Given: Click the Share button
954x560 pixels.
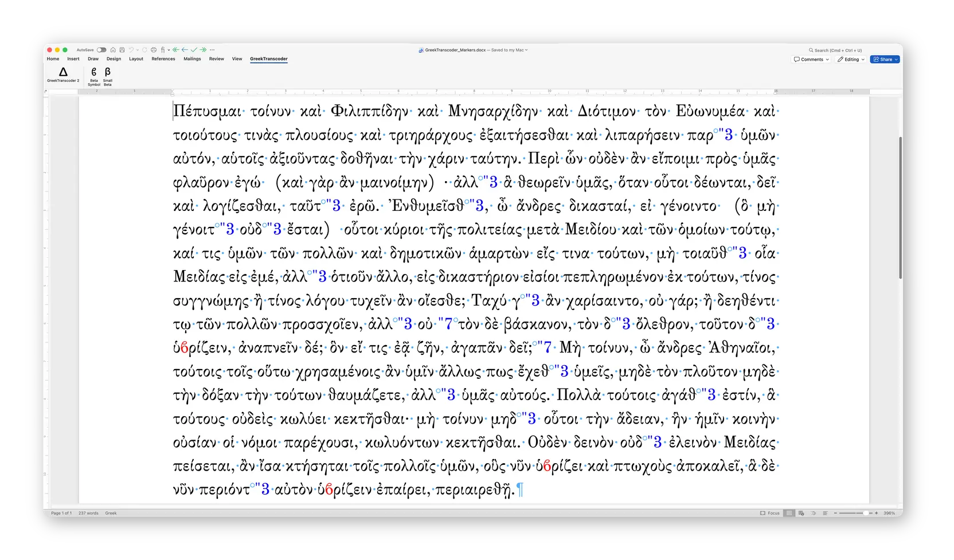Looking at the screenshot, I should coord(885,59).
